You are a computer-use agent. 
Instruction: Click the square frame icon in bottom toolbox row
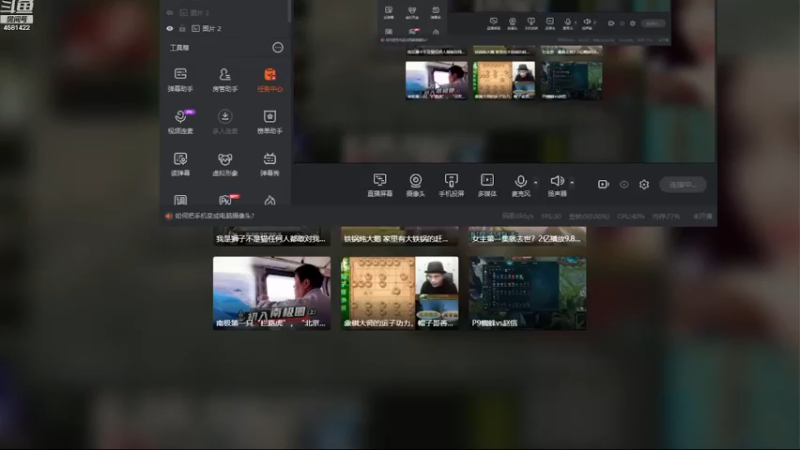(x=180, y=200)
